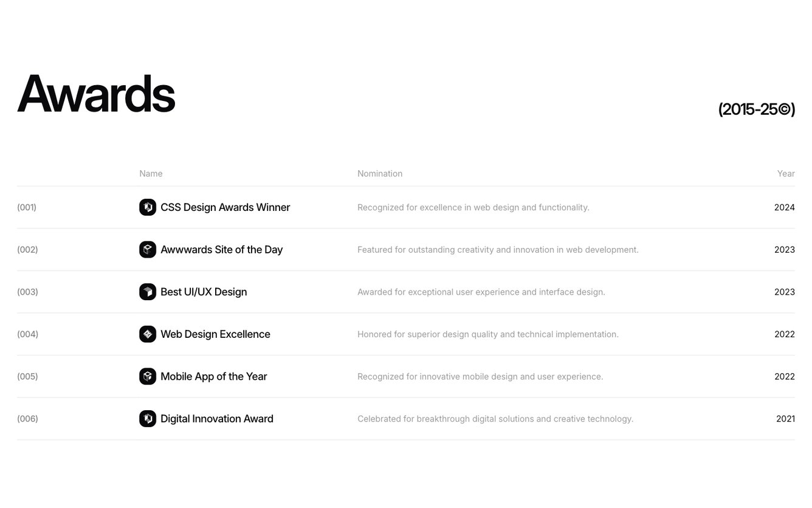Open the Digital Innovation Award title
Screen dimensions: 812x508
point(217,419)
